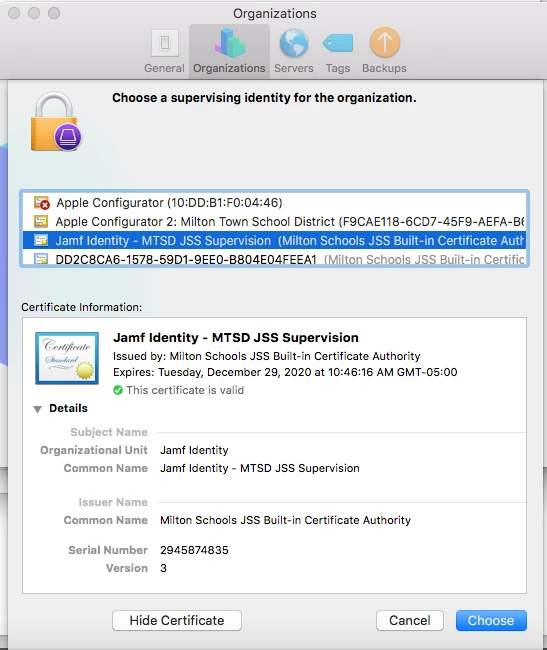Click the Issuer Name heading
The width and height of the screenshot is (547, 650).
pyautogui.click(x=113, y=502)
